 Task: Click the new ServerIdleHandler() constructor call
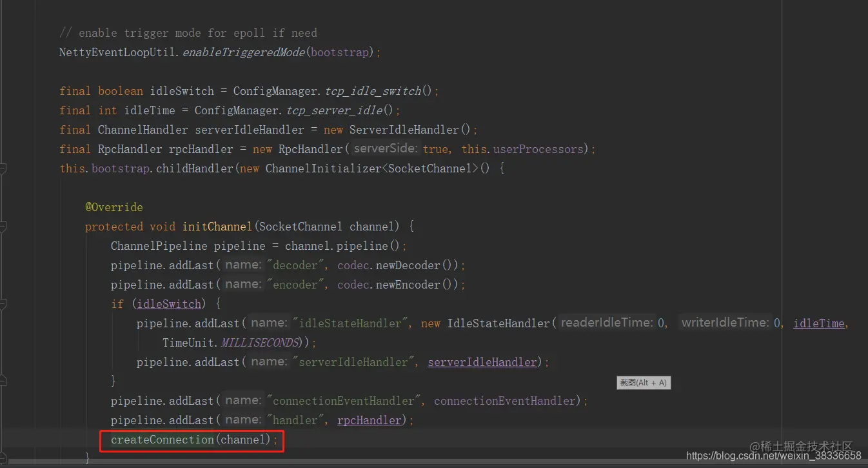click(x=397, y=130)
